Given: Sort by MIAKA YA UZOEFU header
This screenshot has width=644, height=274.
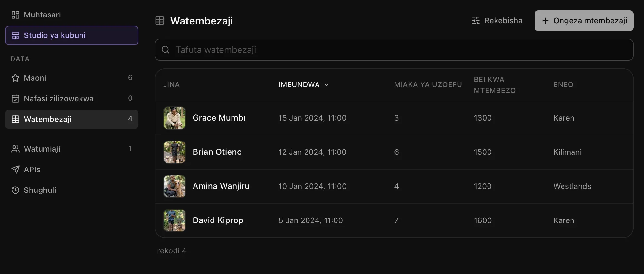Looking at the screenshot, I should 428,85.
